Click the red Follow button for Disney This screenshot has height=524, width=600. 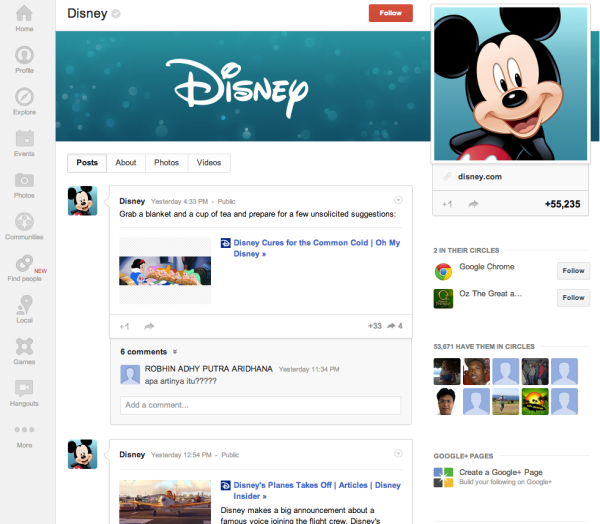click(390, 13)
